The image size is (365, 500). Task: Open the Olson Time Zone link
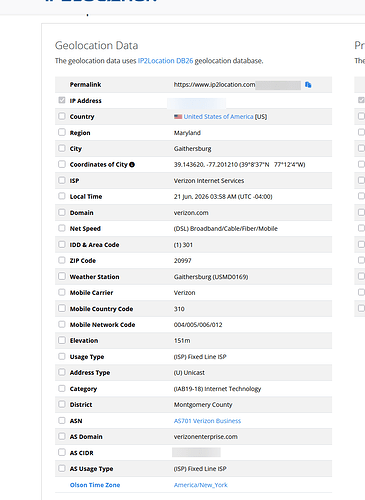[x=95, y=485]
